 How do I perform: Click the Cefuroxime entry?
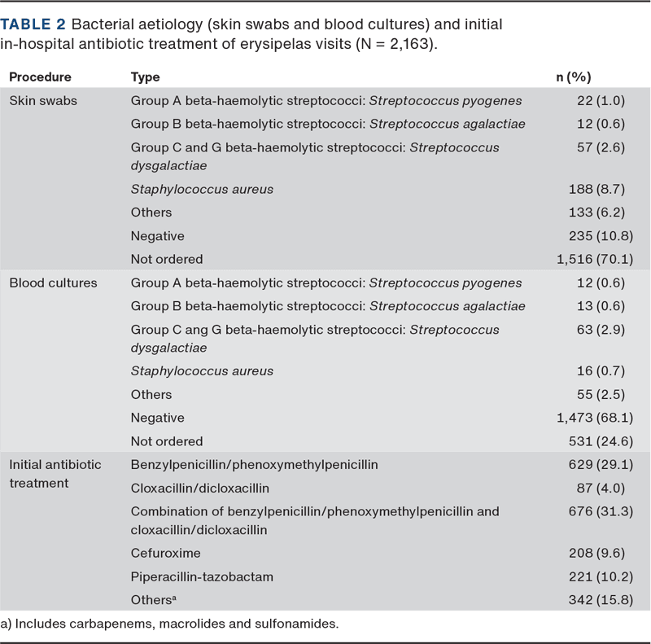[x=165, y=553]
